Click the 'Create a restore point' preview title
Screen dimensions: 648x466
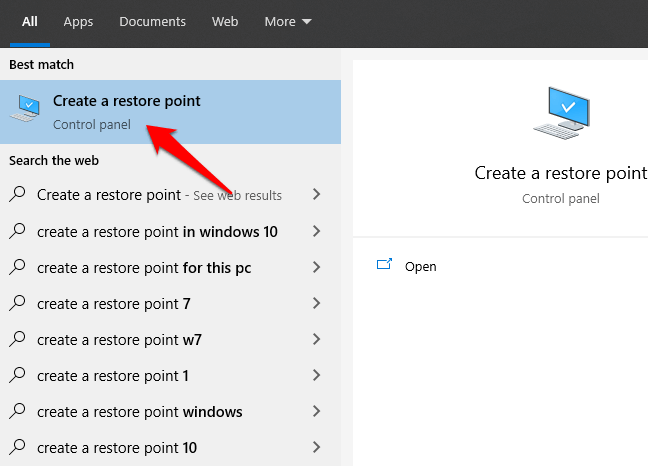click(560, 173)
